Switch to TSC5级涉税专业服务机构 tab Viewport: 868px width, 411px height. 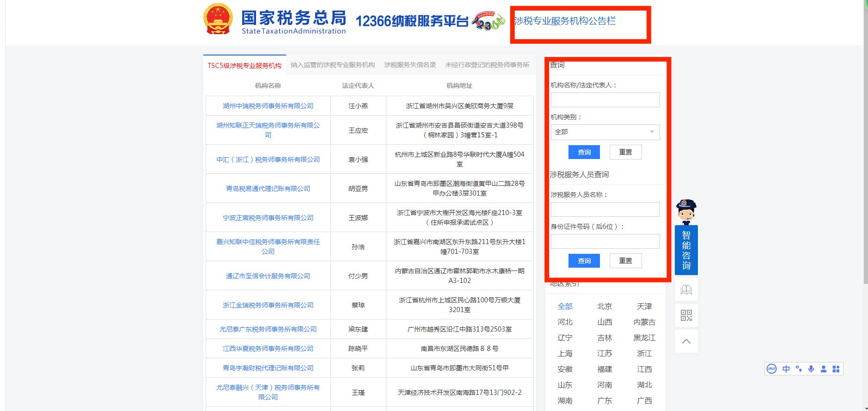click(245, 66)
